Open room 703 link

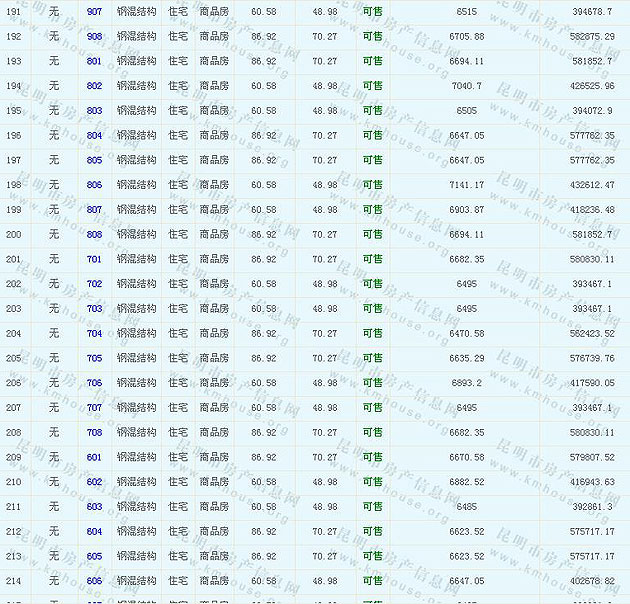point(94,309)
